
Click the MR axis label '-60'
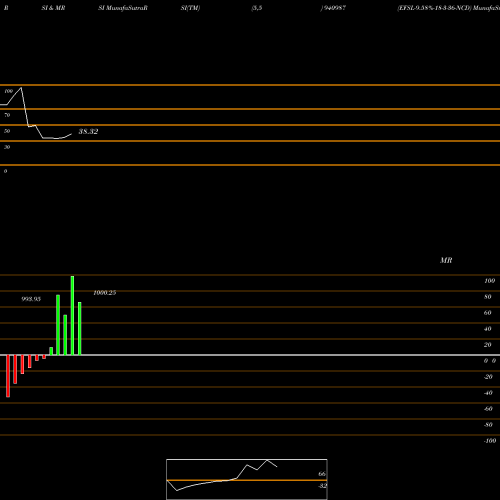pyautogui.click(x=488, y=409)
